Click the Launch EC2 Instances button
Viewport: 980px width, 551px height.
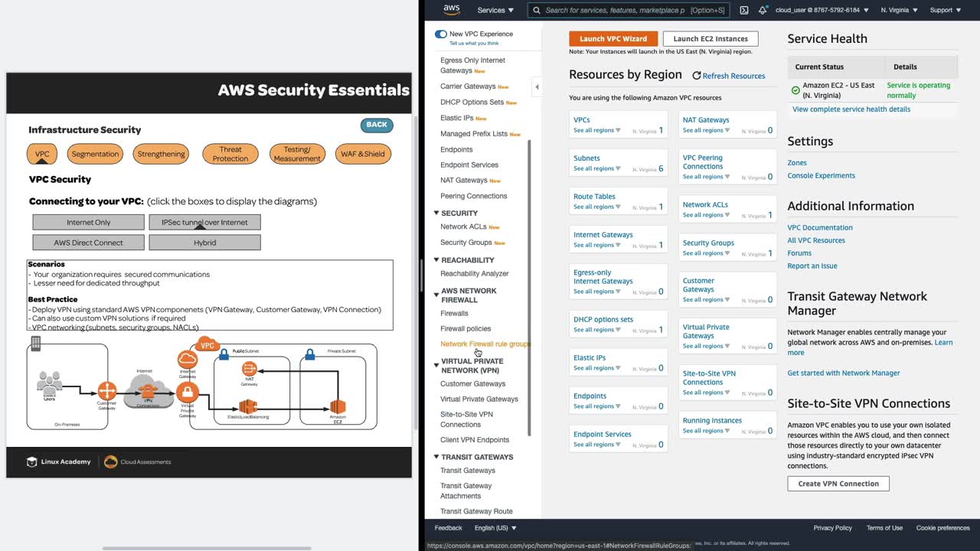pos(710,38)
